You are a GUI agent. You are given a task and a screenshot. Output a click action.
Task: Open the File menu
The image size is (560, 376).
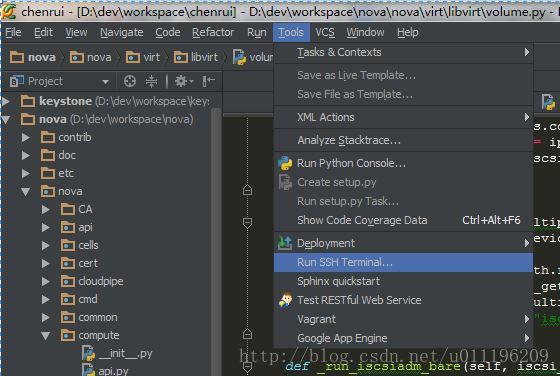(x=13, y=32)
